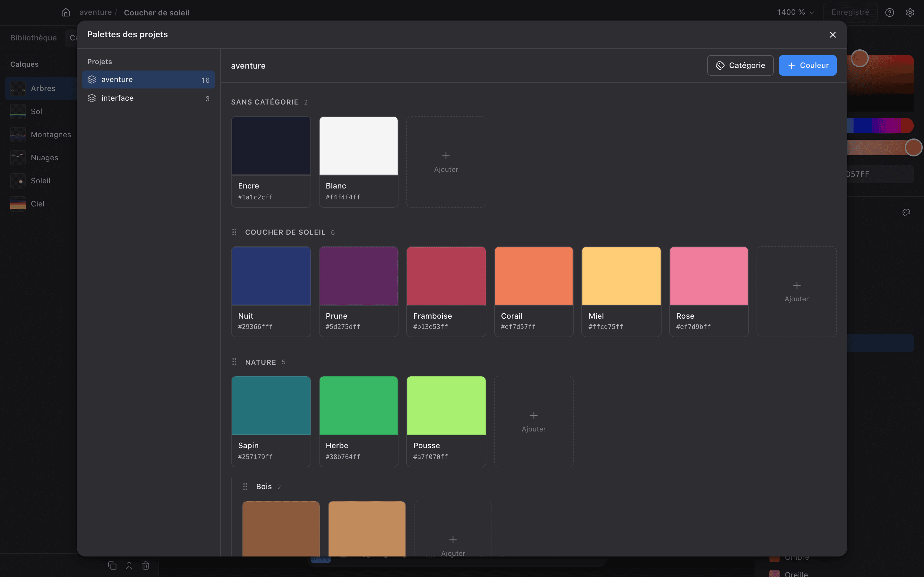Viewport: 924px width, 577px height.
Task: Open the 1400 % zoom dropdown
Action: pos(795,13)
